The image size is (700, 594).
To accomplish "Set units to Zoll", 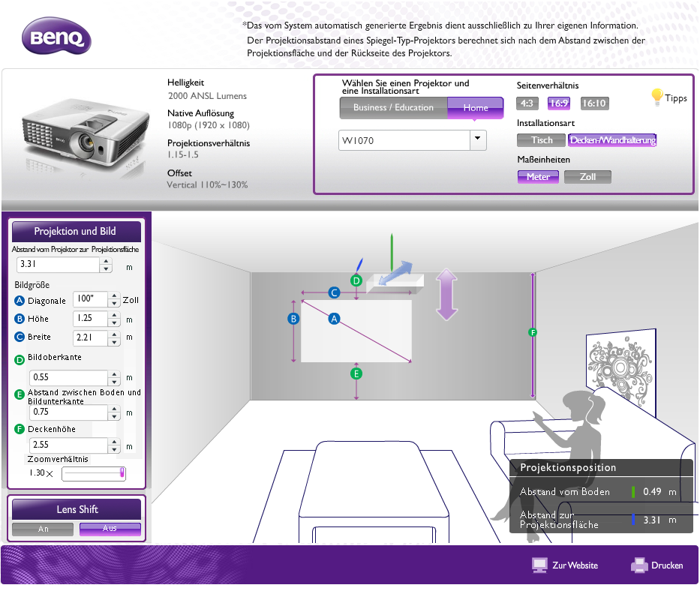I will coord(587,177).
